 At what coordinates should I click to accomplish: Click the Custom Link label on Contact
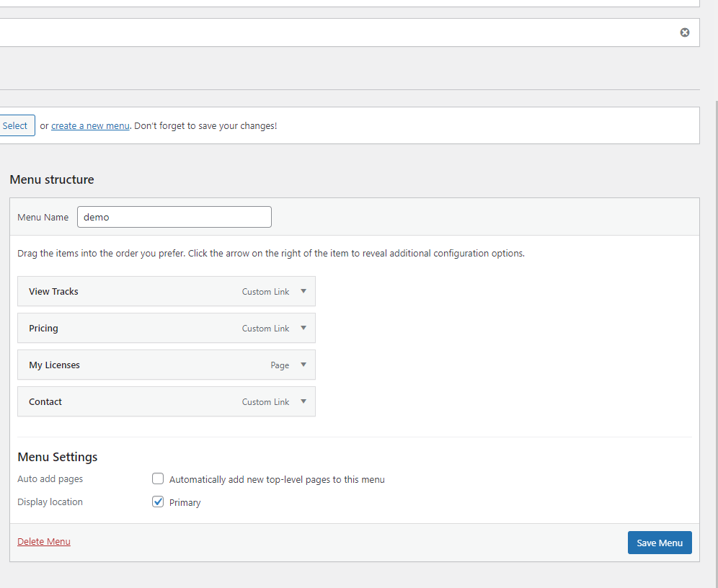tap(265, 402)
